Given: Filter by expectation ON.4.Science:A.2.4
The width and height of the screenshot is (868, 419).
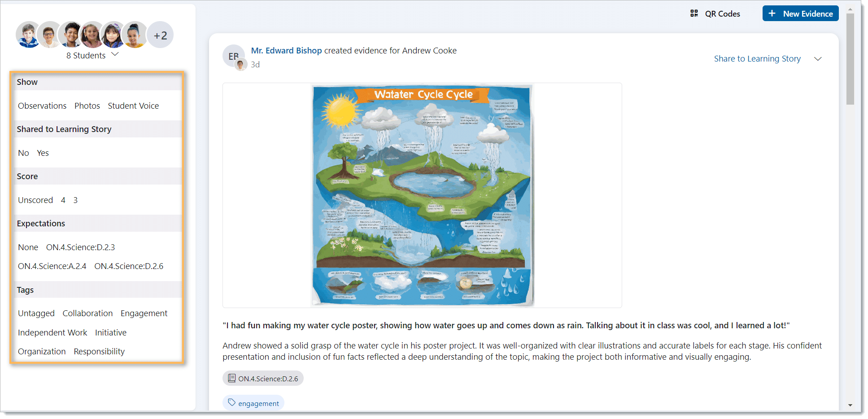Looking at the screenshot, I should point(52,266).
